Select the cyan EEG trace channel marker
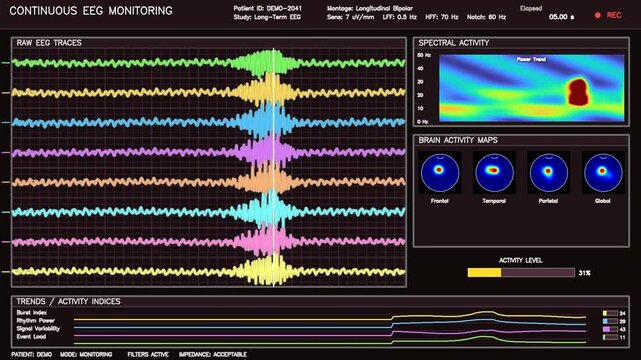Screen dimensions: 641x360 tap(5, 212)
